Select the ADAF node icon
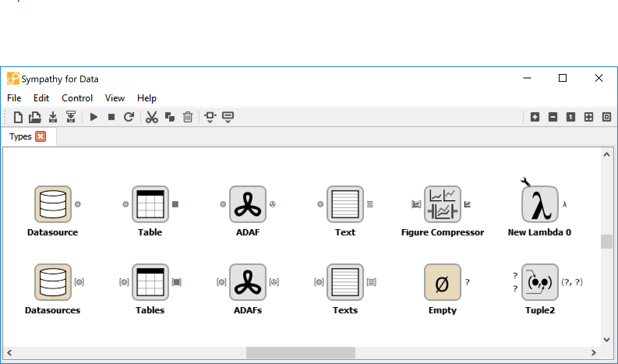618x364 pixels. click(x=248, y=204)
